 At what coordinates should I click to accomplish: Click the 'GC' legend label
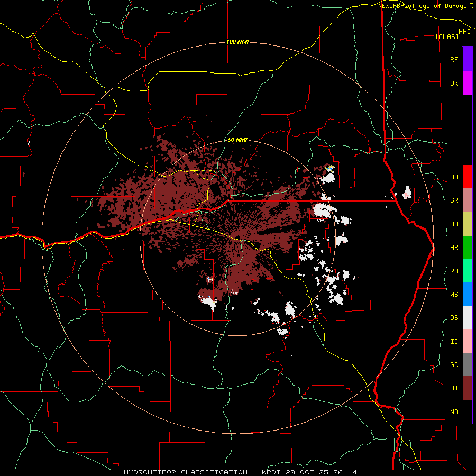[454, 365]
